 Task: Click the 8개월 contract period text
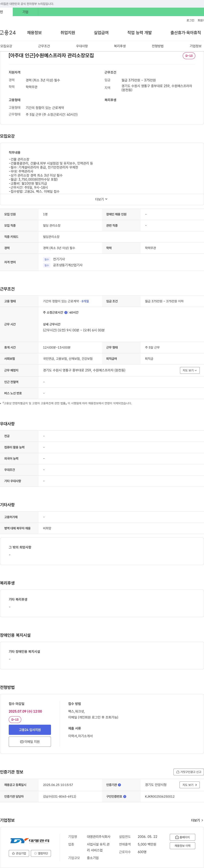[x=85, y=301]
